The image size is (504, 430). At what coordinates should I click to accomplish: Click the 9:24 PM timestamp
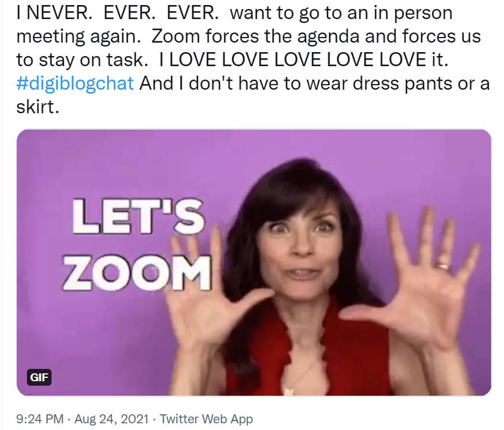pos(40,419)
